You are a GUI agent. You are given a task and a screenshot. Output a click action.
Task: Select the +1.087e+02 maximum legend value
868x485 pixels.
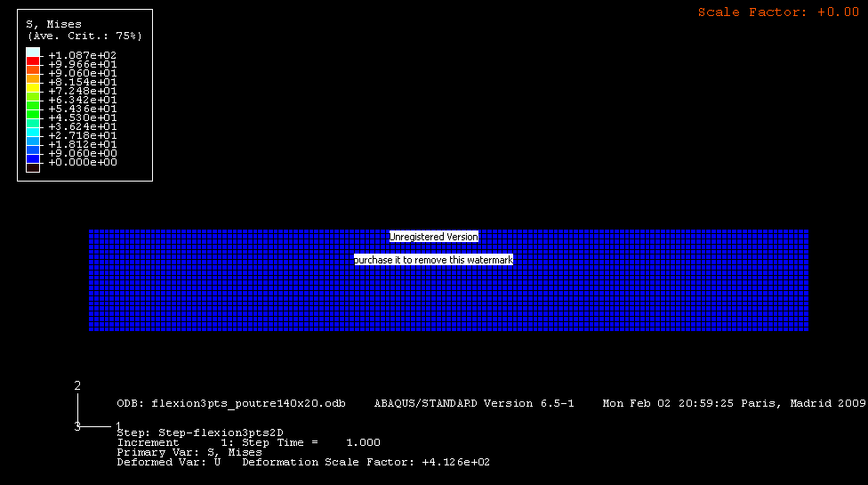[x=82, y=55]
